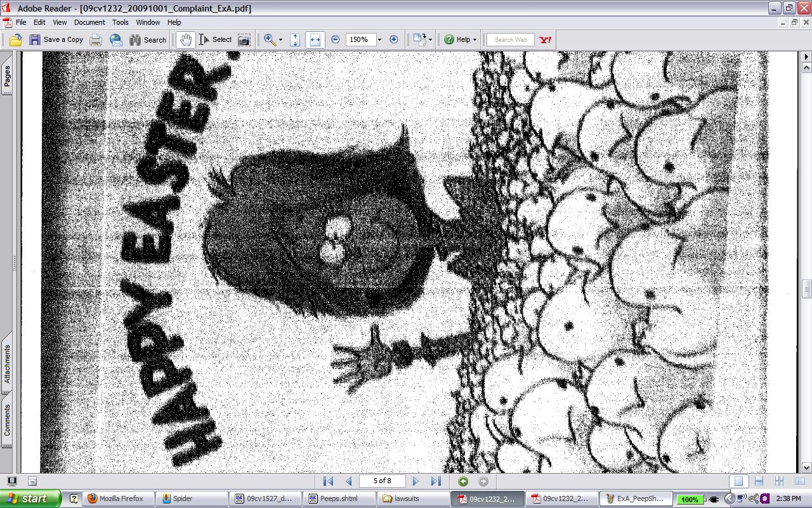
Task: Expand the rotate view dropdown arrow
Action: pyautogui.click(x=430, y=39)
